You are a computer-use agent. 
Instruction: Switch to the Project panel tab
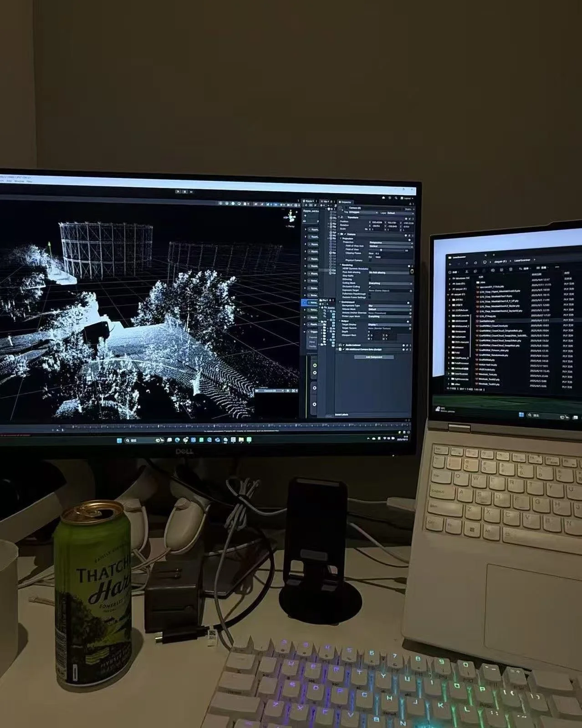coord(323,300)
